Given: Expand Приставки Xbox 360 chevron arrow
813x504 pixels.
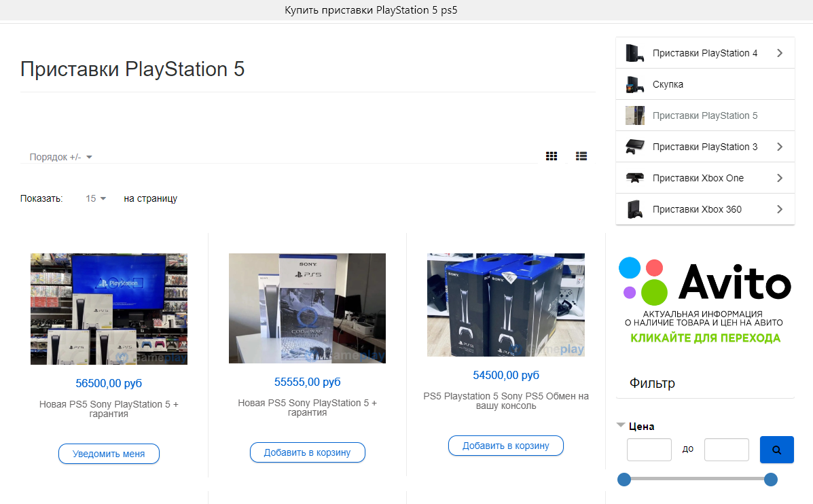Looking at the screenshot, I should click(x=780, y=209).
